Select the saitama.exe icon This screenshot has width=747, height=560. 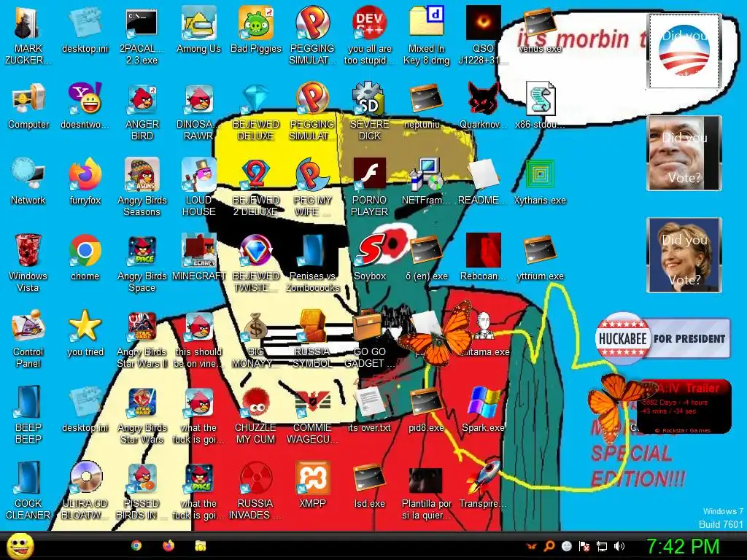[484, 332]
